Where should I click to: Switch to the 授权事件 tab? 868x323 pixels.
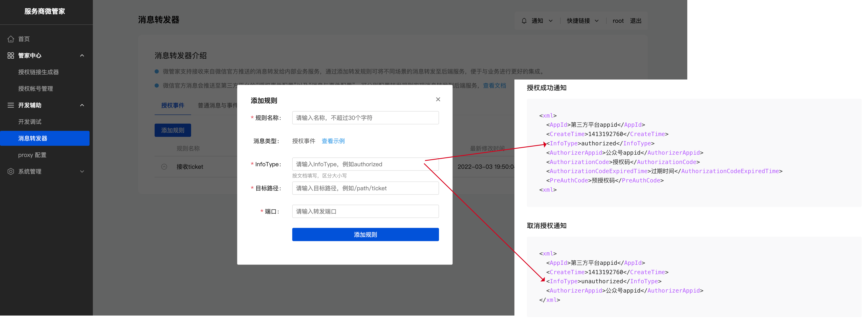coord(172,105)
